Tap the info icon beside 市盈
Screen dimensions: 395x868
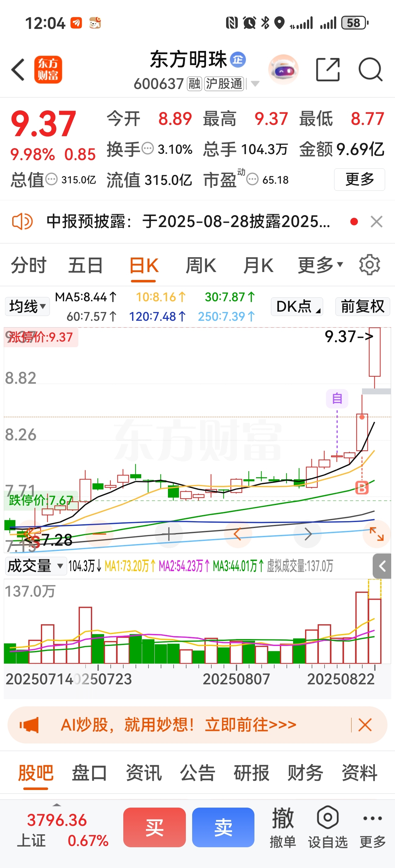(253, 179)
